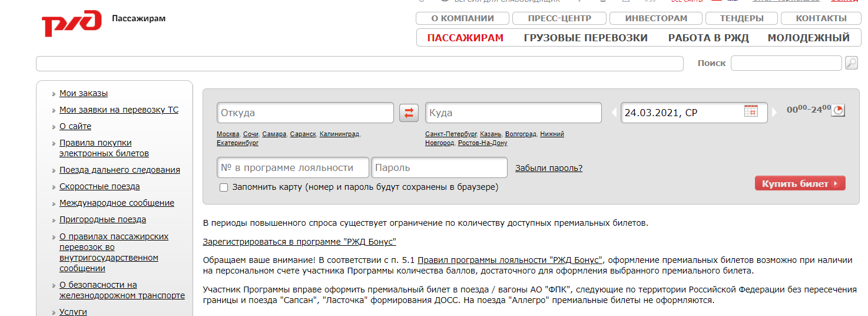
Task: Go to previous date arrow
Action: point(614,112)
